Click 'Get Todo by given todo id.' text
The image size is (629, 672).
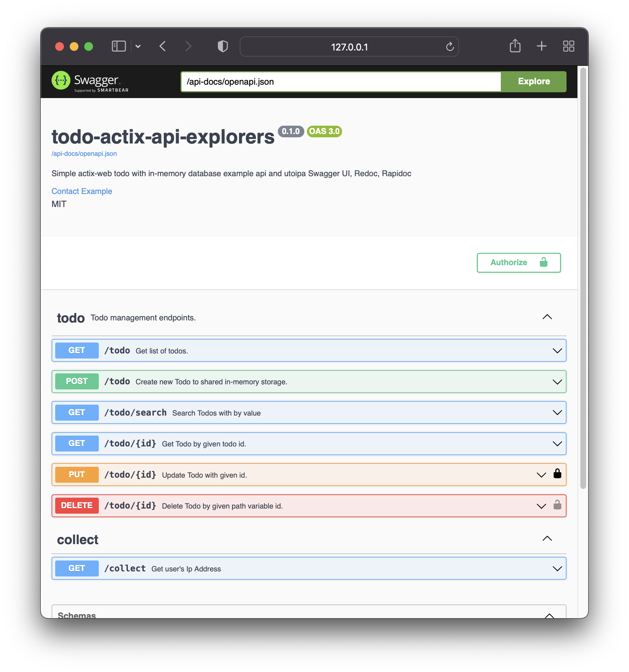204,444
